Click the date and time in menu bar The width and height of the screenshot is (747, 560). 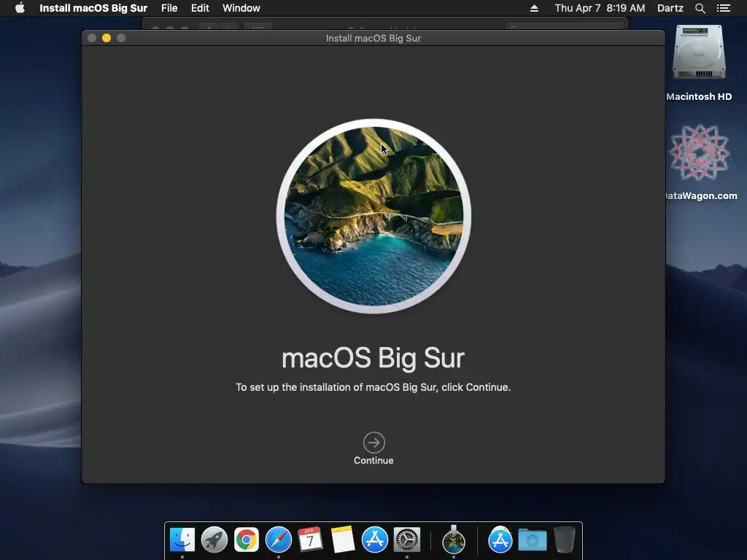point(600,8)
